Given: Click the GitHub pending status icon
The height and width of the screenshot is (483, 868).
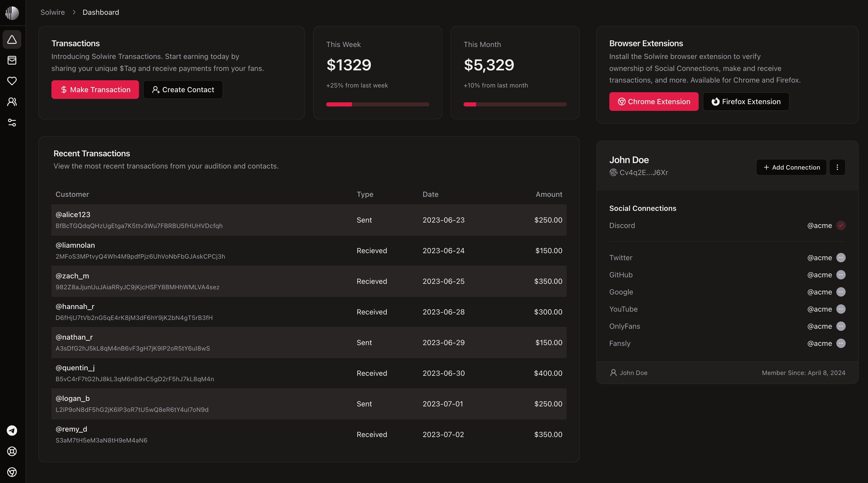Looking at the screenshot, I should [841, 275].
